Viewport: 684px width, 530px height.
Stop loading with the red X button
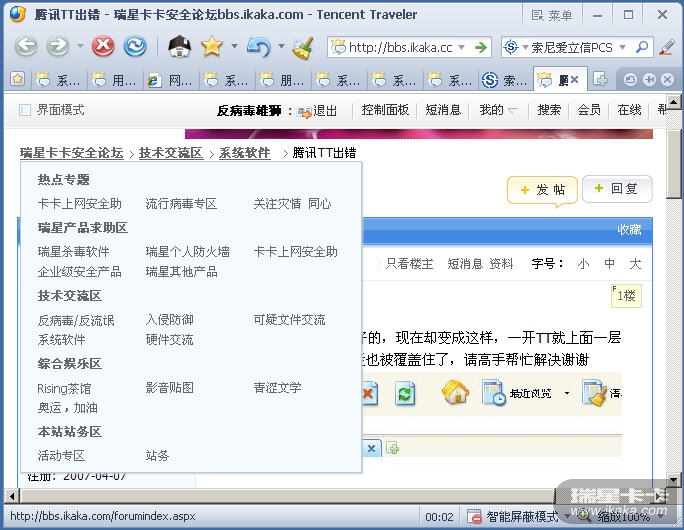click(103, 46)
